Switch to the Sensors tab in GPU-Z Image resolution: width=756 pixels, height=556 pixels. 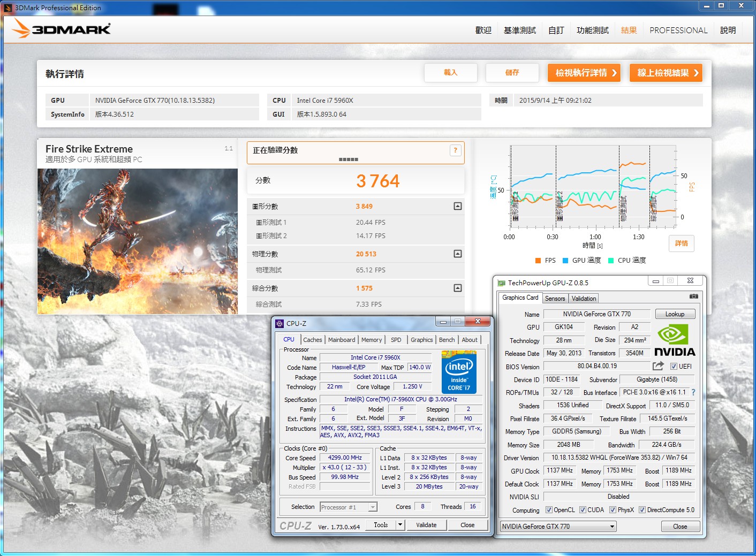tap(555, 299)
